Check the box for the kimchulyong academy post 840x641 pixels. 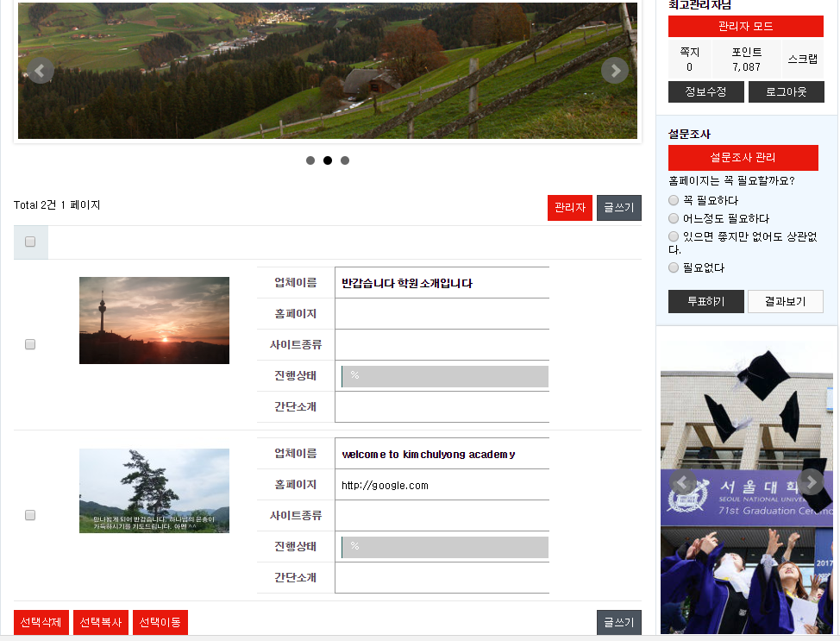pos(30,515)
